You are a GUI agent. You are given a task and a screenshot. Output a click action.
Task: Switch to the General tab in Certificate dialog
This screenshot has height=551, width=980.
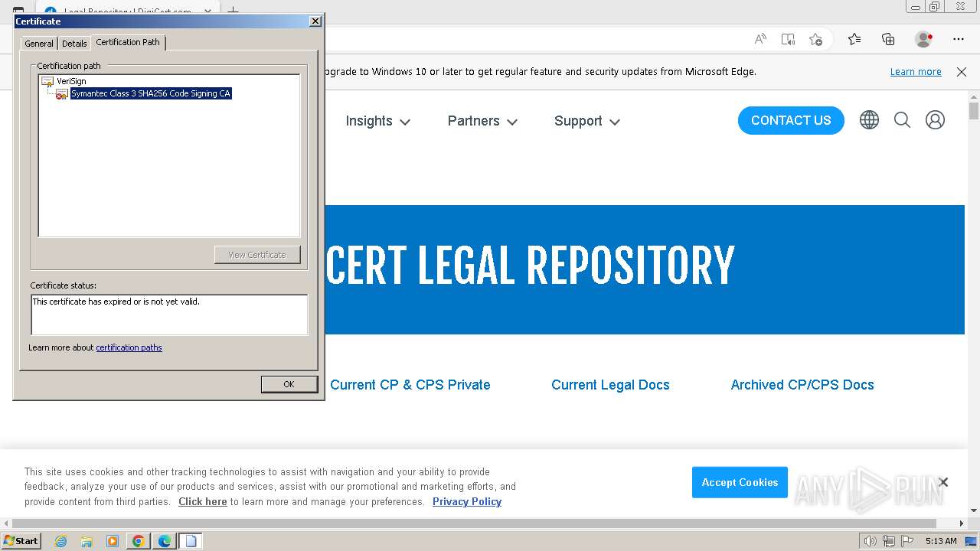click(x=39, y=44)
